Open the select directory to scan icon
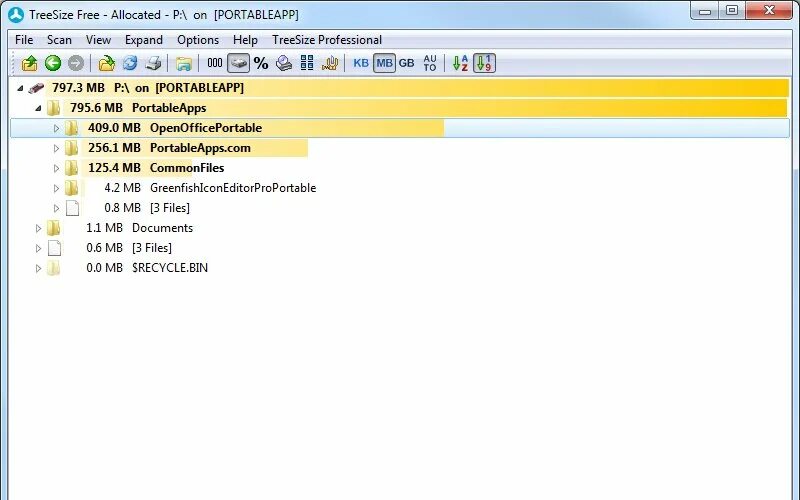 point(107,63)
